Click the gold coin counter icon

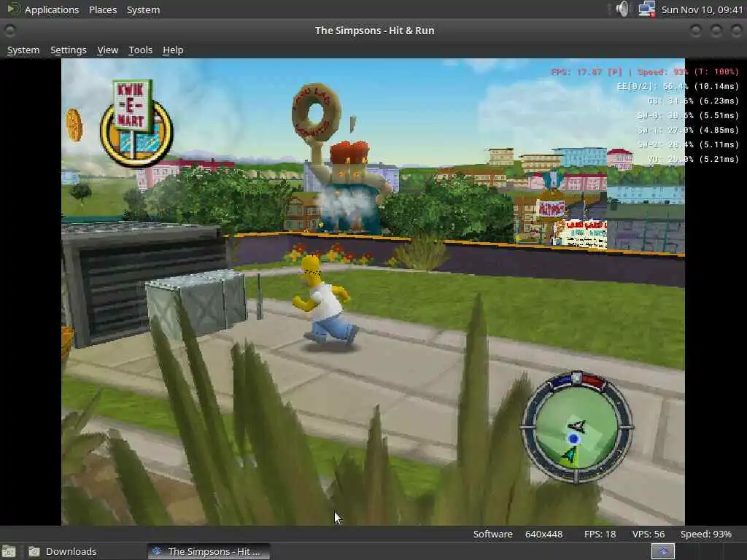point(74,125)
